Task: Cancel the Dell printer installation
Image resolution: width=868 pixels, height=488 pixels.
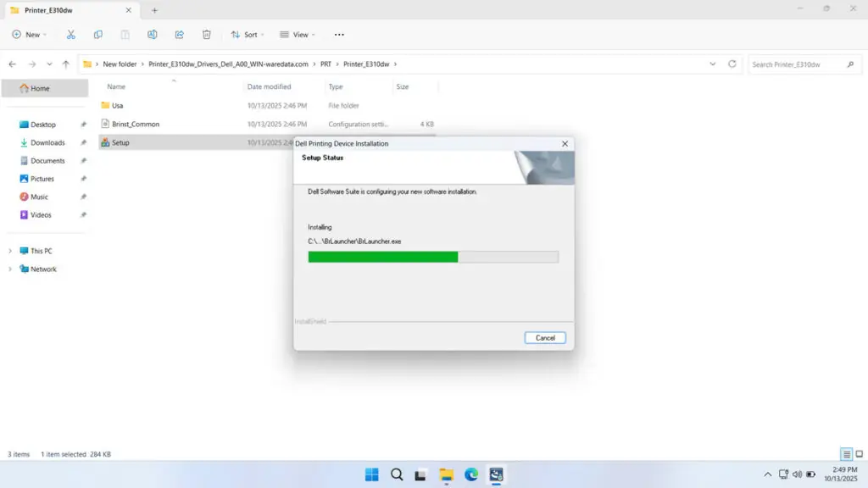Action: pyautogui.click(x=545, y=337)
